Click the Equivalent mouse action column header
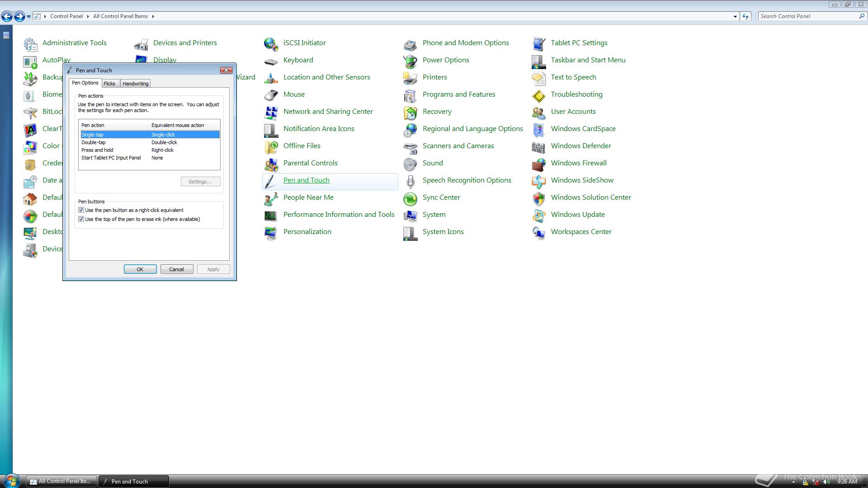The height and width of the screenshot is (488, 868). click(184, 125)
